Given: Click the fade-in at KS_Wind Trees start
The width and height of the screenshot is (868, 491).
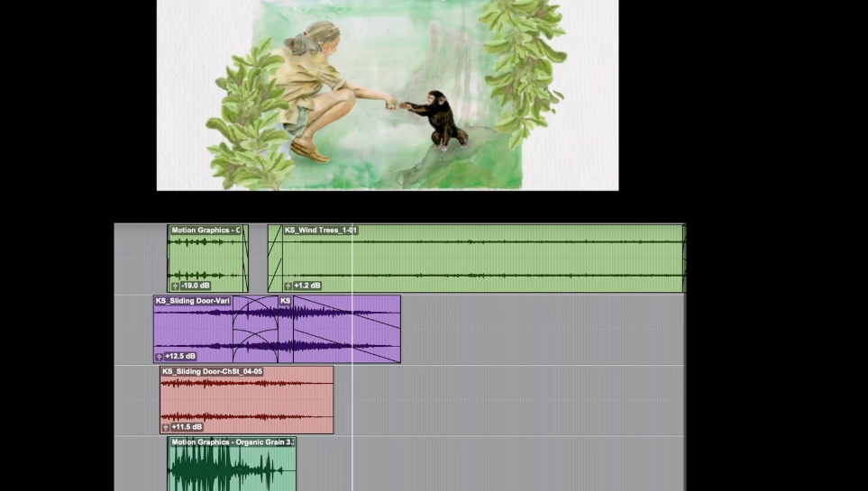Looking at the screenshot, I should coord(275,259).
